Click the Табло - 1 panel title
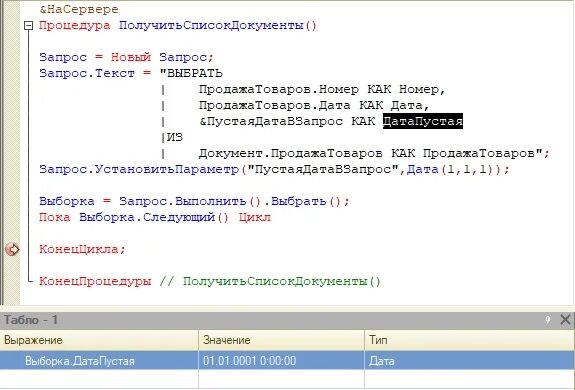The image size is (575, 390). point(31,320)
